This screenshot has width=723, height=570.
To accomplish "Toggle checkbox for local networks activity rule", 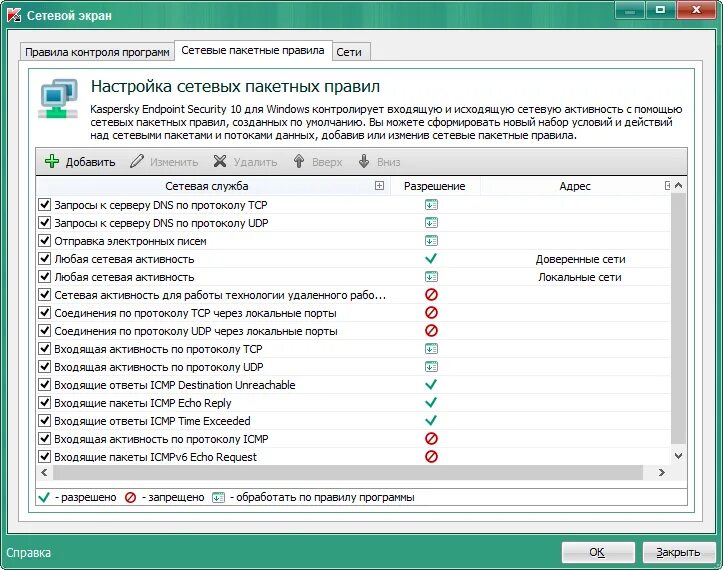I will (x=44, y=276).
